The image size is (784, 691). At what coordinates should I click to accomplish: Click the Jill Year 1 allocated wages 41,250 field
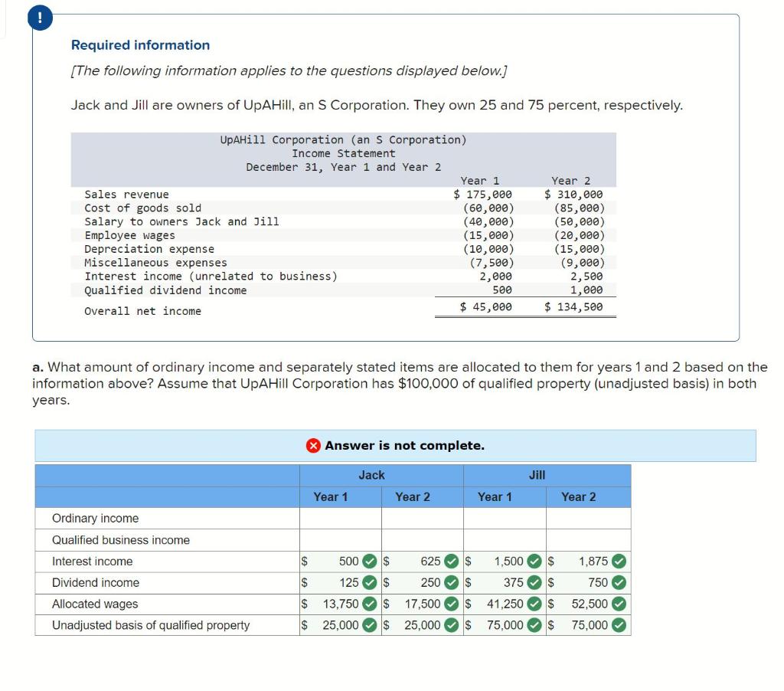click(x=505, y=604)
